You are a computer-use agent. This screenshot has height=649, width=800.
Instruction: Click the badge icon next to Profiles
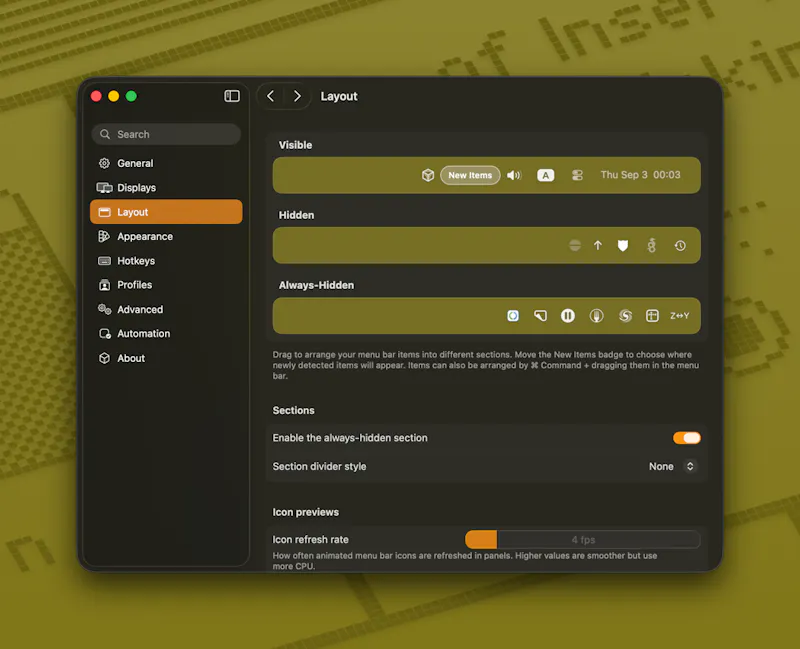click(105, 285)
